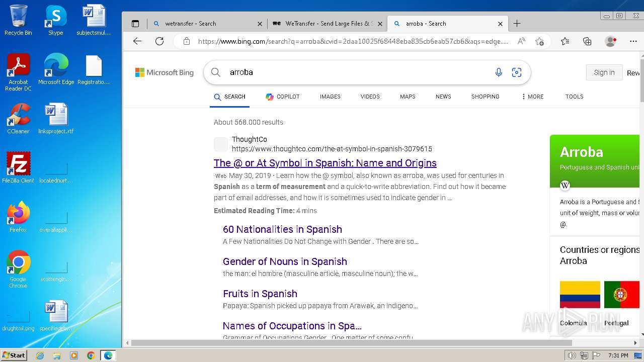
Task: Open the subjectsmul Word document icon
Action: [94, 20]
